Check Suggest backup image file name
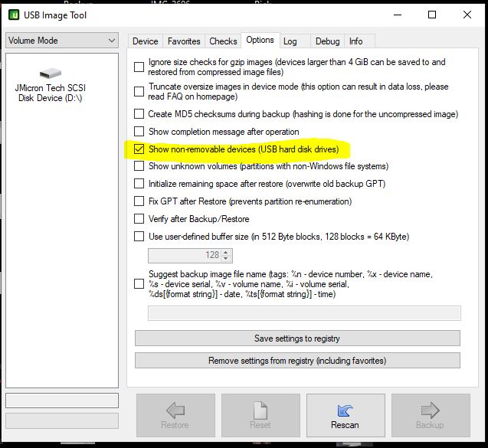The width and height of the screenshot is (488, 448). pyautogui.click(x=139, y=283)
